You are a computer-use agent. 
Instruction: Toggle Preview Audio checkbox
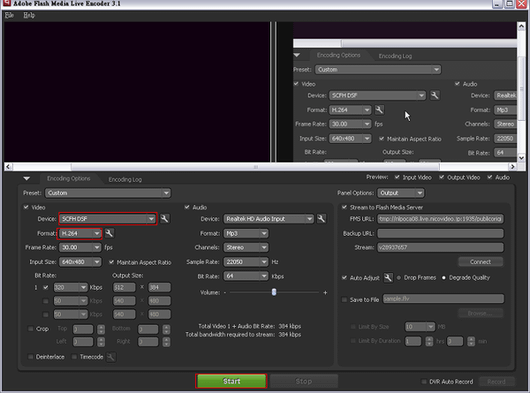pyautogui.click(x=490, y=177)
